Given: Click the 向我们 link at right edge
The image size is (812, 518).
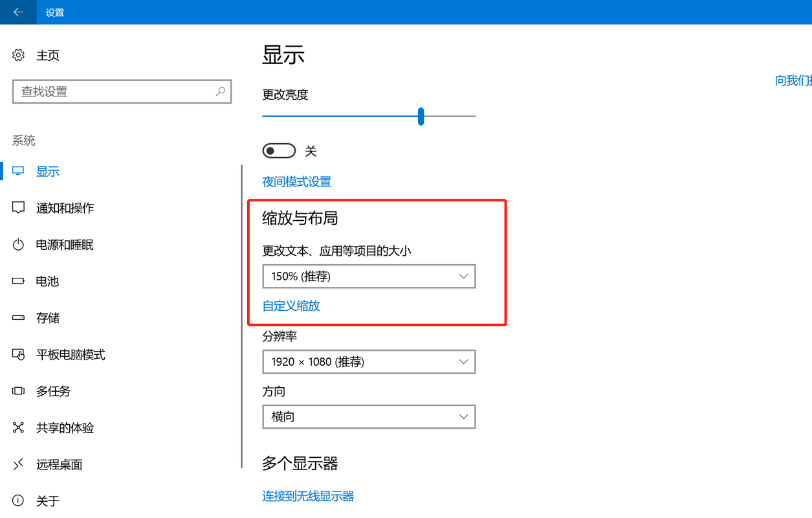Looking at the screenshot, I should (x=793, y=80).
